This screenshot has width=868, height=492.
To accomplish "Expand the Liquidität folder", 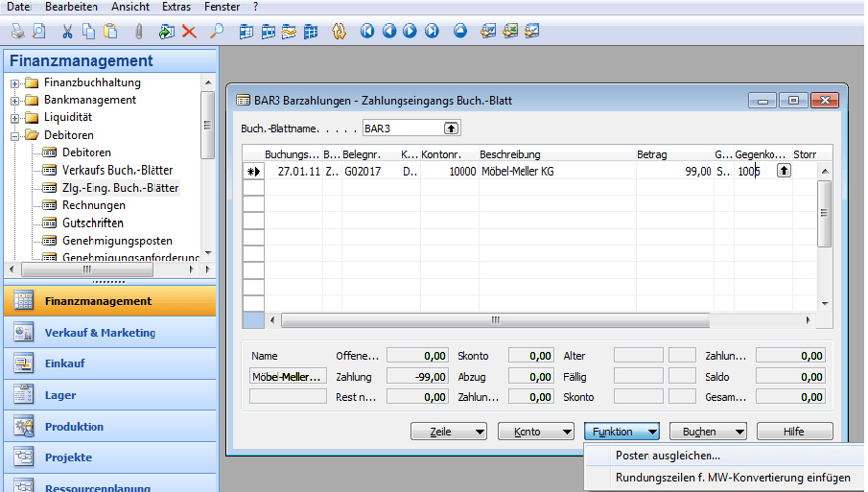I will coord(15,118).
